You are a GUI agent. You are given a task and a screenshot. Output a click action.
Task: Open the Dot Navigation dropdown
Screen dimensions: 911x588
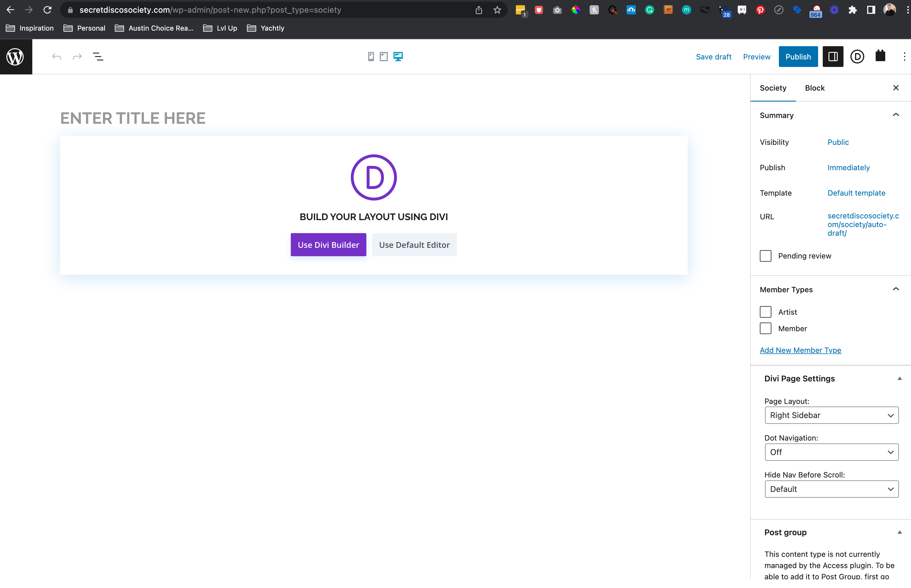point(831,452)
